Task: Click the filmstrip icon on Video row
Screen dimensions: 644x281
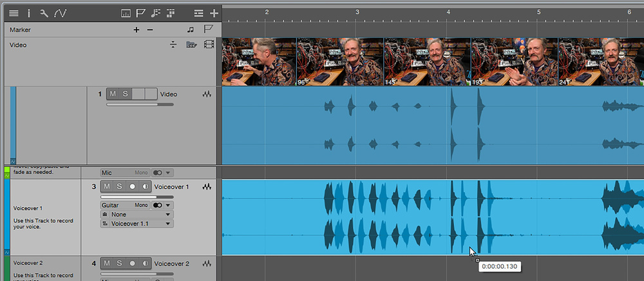Action: click(x=209, y=45)
